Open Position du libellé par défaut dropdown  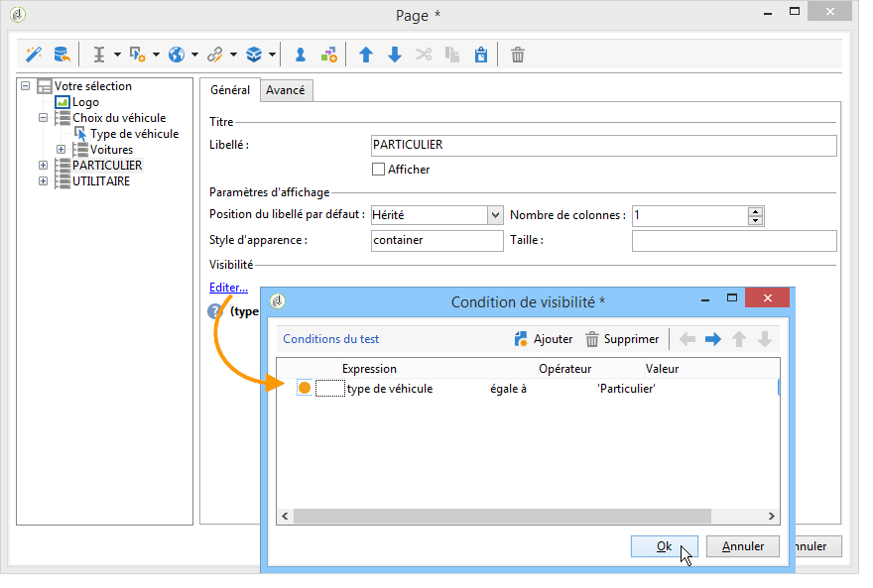point(495,215)
